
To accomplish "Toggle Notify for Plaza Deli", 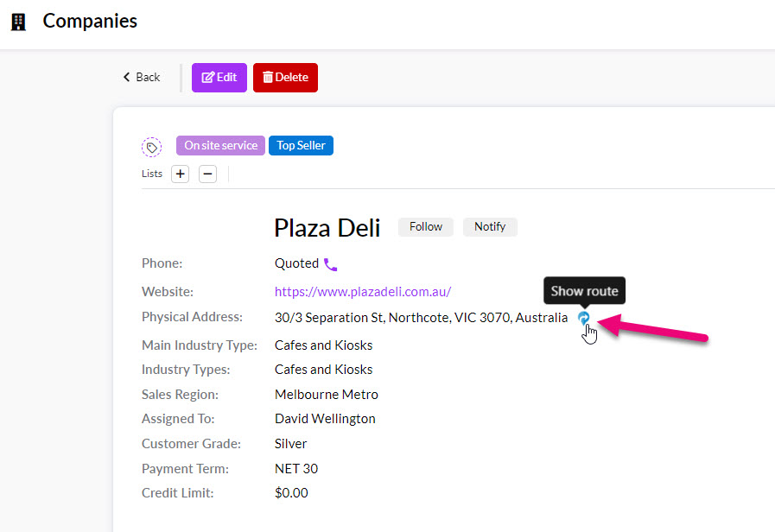I will tap(490, 227).
